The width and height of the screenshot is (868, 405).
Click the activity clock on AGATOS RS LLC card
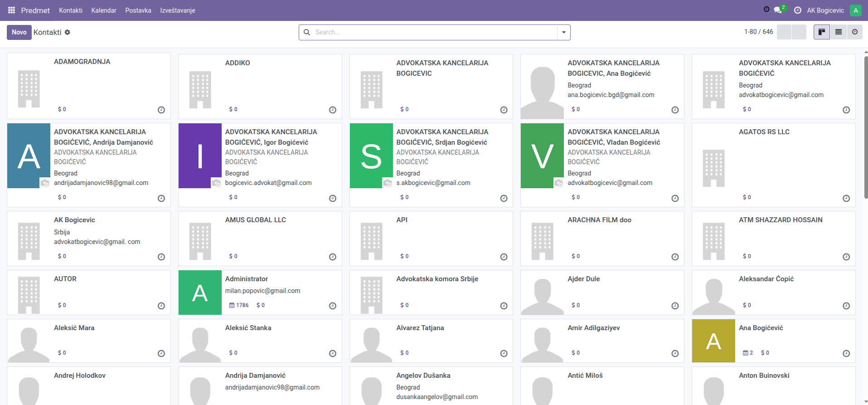coord(846,198)
